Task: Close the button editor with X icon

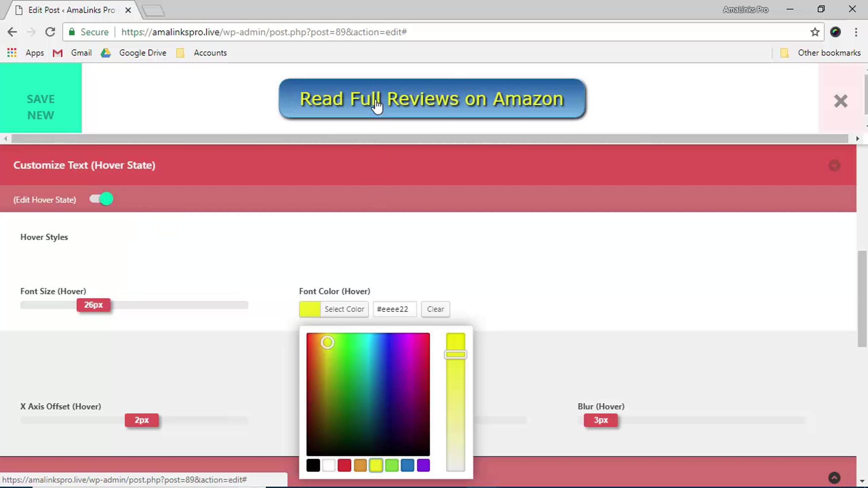Action: click(841, 101)
